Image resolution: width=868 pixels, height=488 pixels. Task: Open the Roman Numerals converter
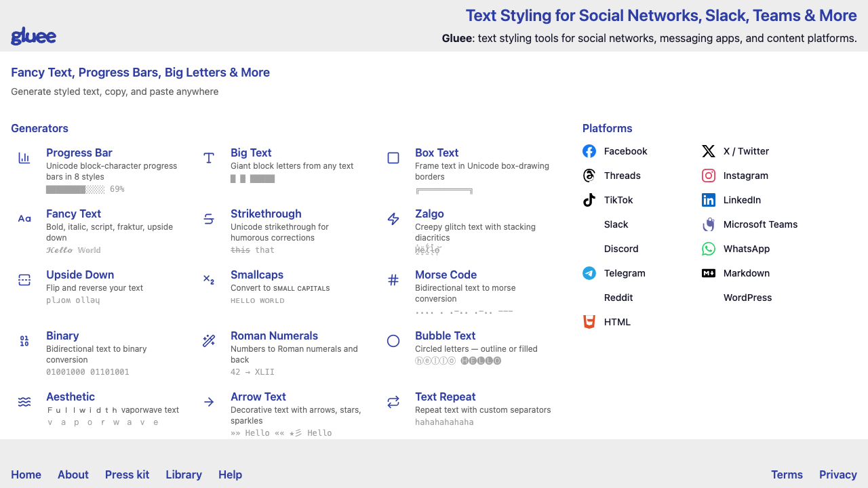click(x=274, y=335)
